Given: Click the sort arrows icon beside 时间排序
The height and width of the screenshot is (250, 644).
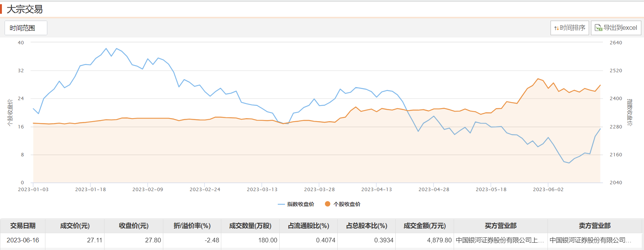Looking at the screenshot, I should coord(557,28).
